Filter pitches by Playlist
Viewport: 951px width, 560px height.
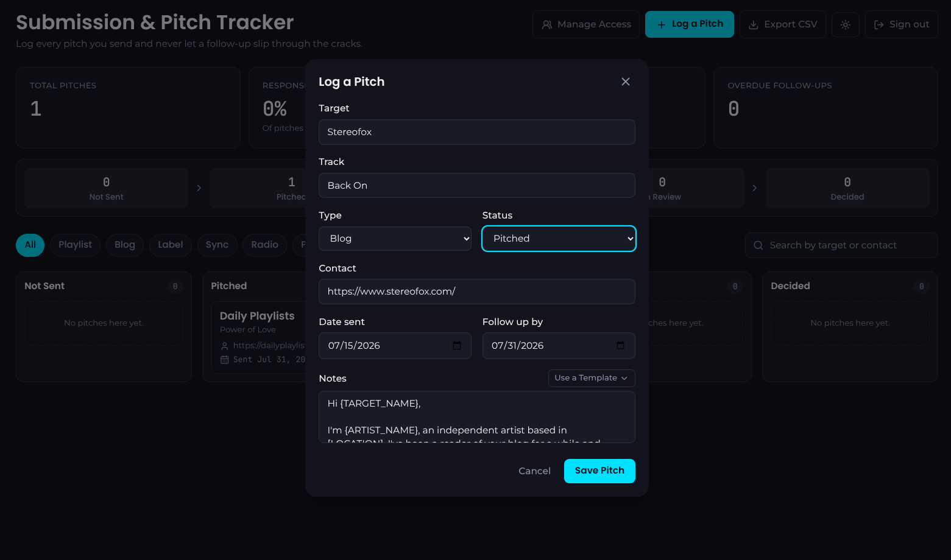click(x=75, y=245)
